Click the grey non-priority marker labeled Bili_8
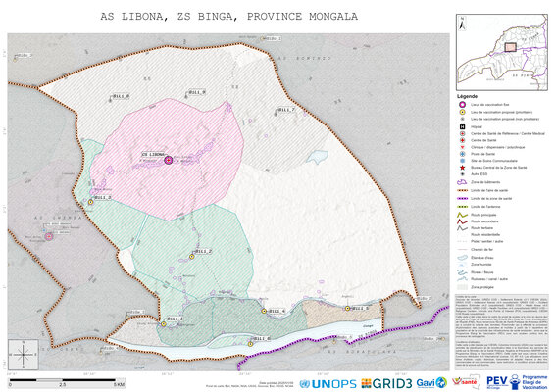Viewport: 555px width, 392px height. coord(110,101)
